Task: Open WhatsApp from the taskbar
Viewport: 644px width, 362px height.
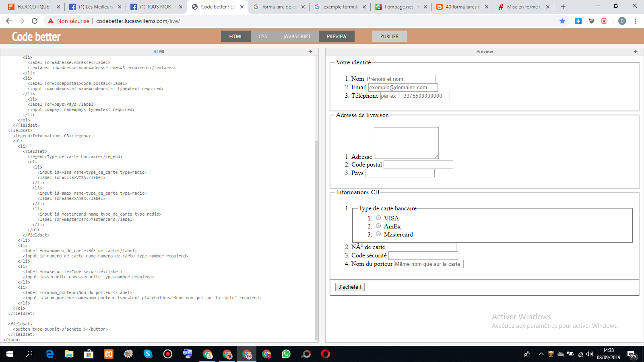Action: click(x=286, y=354)
